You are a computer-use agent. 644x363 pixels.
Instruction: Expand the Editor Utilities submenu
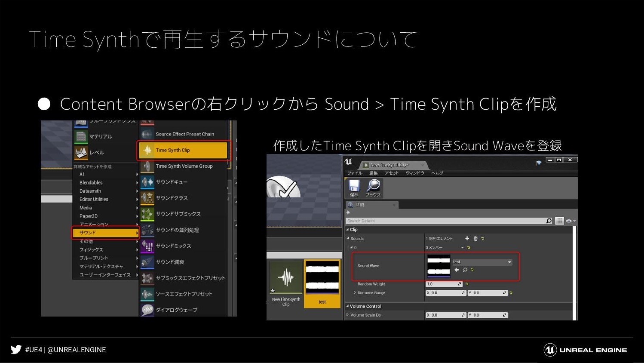(106, 200)
